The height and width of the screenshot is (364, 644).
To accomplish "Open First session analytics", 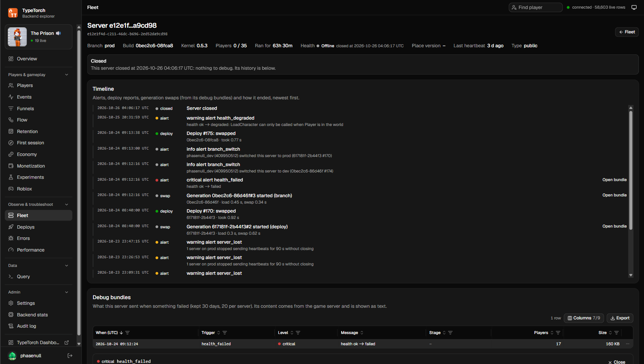I will [x=39, y=143].
